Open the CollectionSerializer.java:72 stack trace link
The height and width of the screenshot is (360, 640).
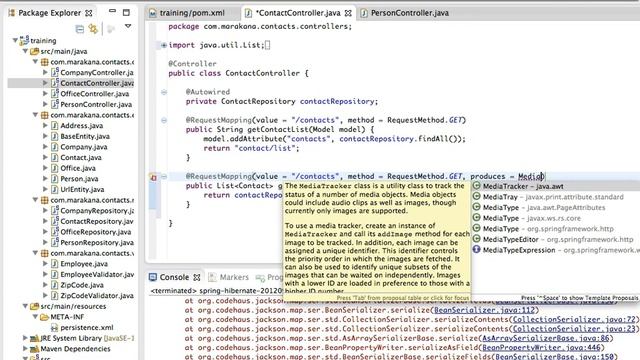(574, 320)
